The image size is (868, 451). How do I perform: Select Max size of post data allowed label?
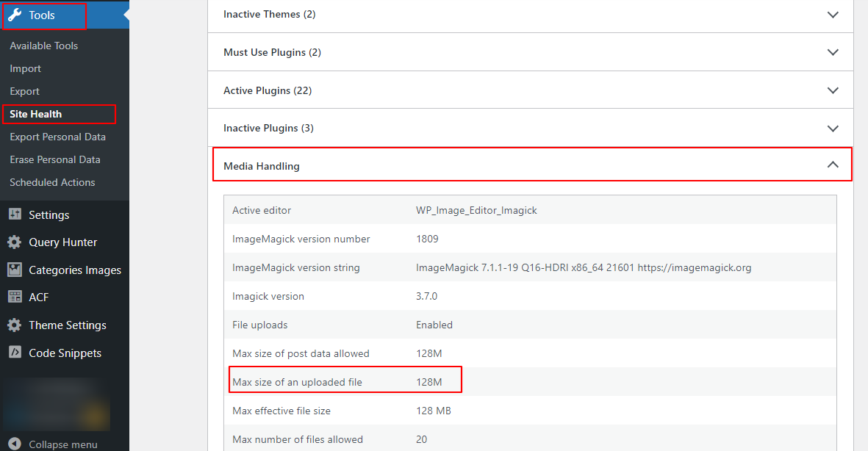point(301,353)
